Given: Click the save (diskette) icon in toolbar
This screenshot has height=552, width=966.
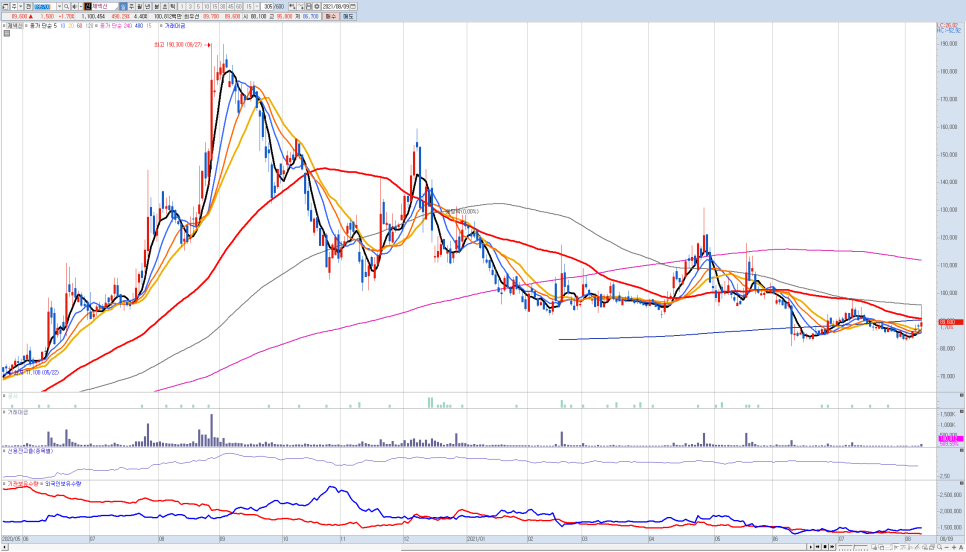Looking at the screenshot, I should pyautogui.click(x=308, y=6).
